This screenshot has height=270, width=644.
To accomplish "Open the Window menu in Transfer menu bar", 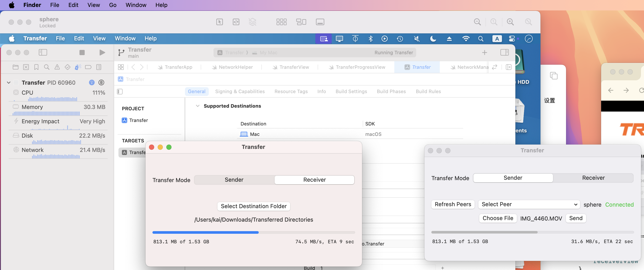I will [125, 38].
